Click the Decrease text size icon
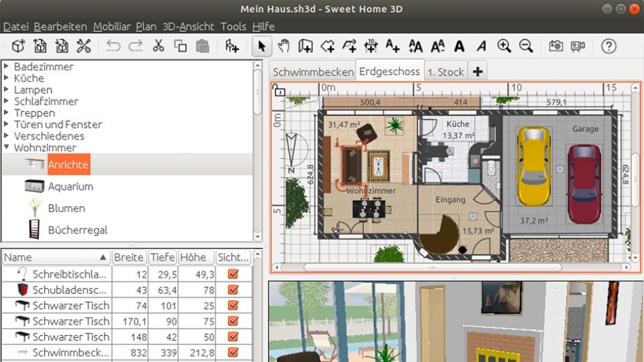Image resolution: width=644 pixels, height=362 pixels. [437, 46]
